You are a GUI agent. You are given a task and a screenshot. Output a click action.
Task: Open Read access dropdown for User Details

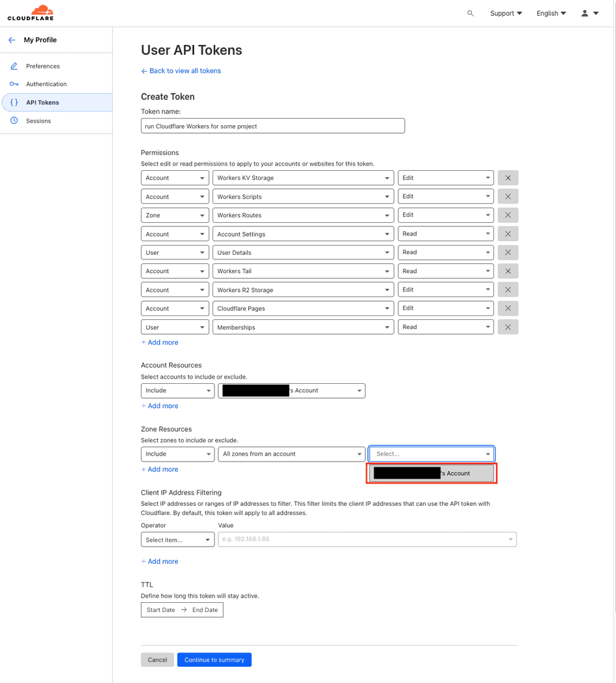click(x=446, y=252)
